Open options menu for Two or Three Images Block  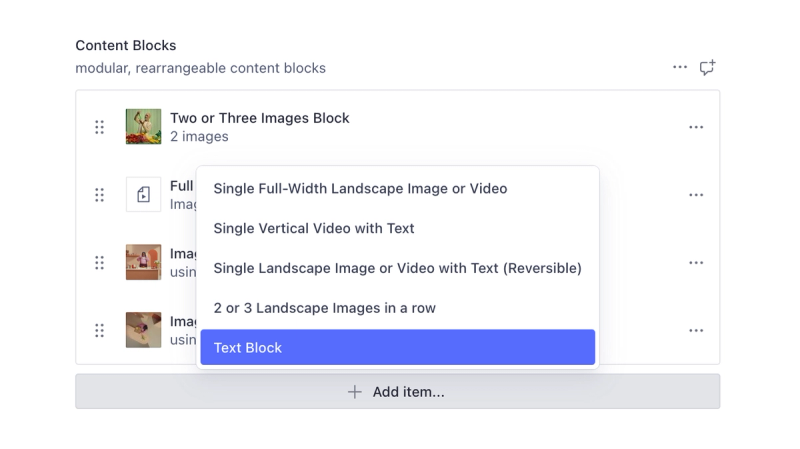tap(696, 127)
